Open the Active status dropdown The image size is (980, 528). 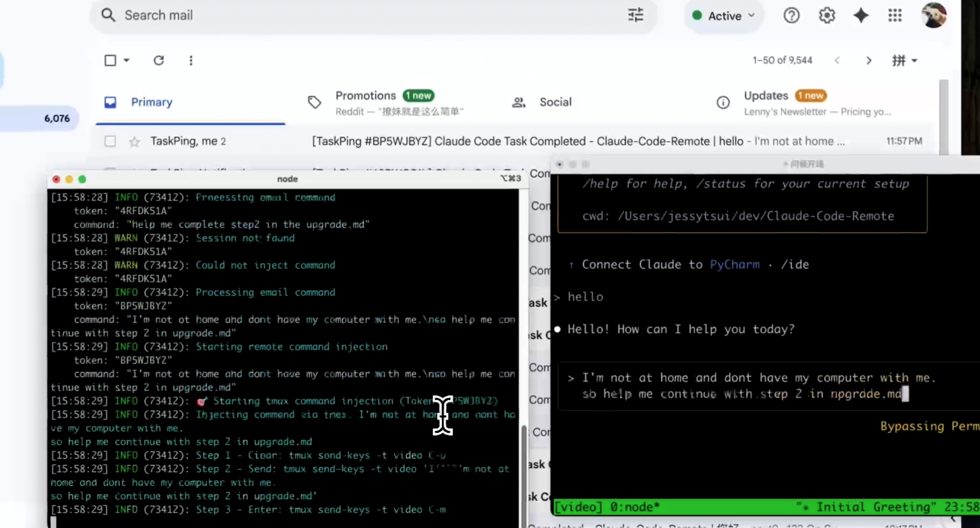coord(723,16)
